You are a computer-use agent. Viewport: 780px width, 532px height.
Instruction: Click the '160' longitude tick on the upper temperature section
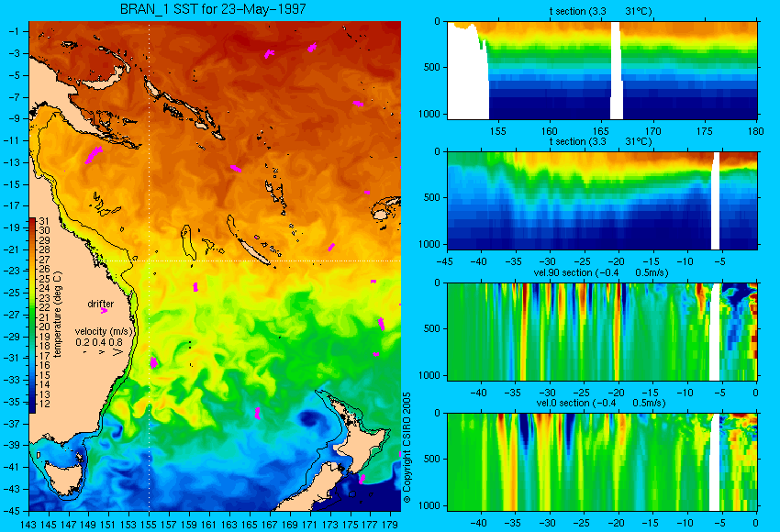coord(550,131)
